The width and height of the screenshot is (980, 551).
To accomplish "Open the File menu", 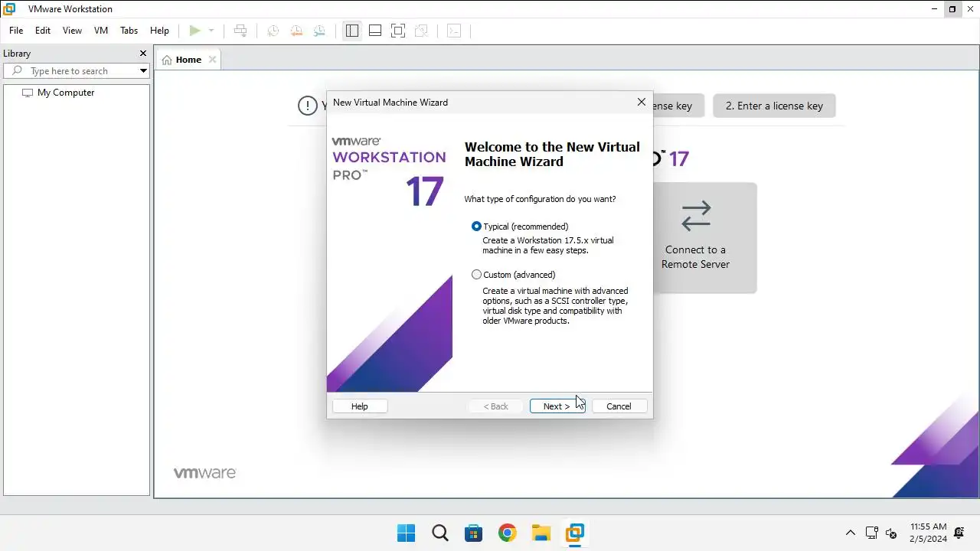I will 16,31.
